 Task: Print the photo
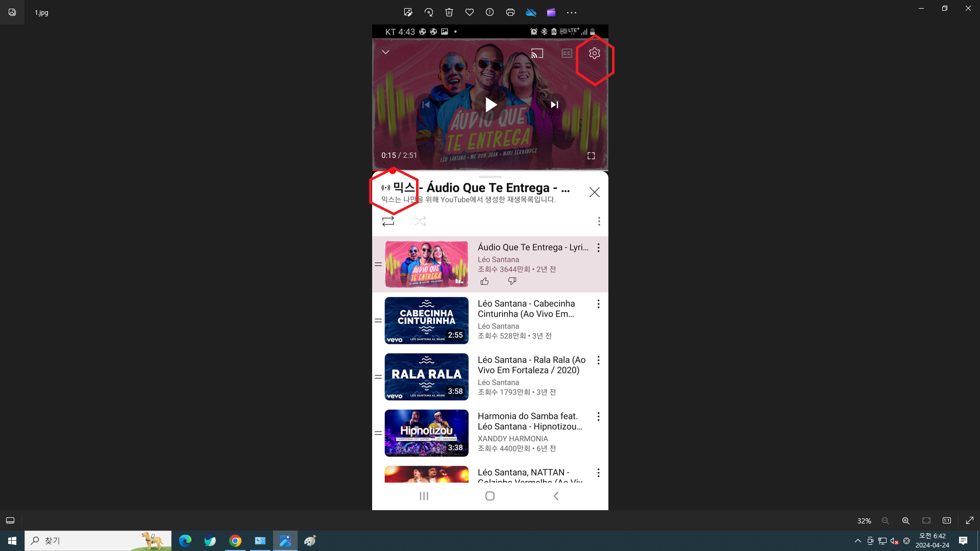(510, 12)
